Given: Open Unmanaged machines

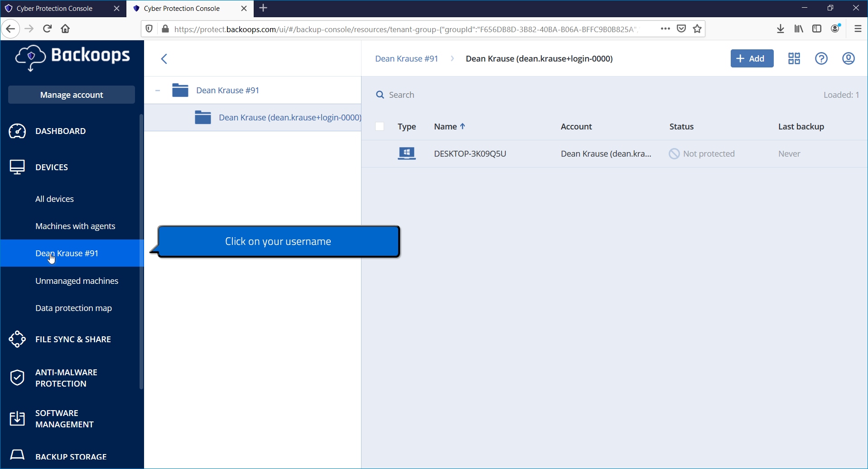Looking at the screenshot, I should click(77, 281).
